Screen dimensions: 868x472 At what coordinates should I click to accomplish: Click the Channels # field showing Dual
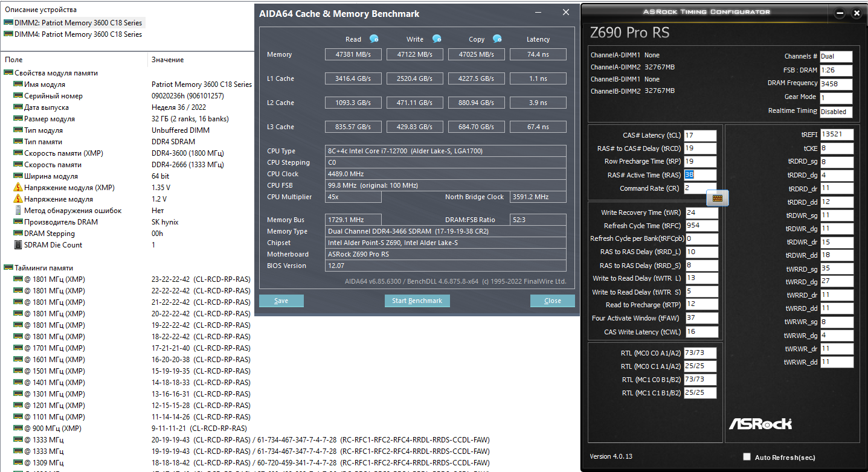click(836, 57)
